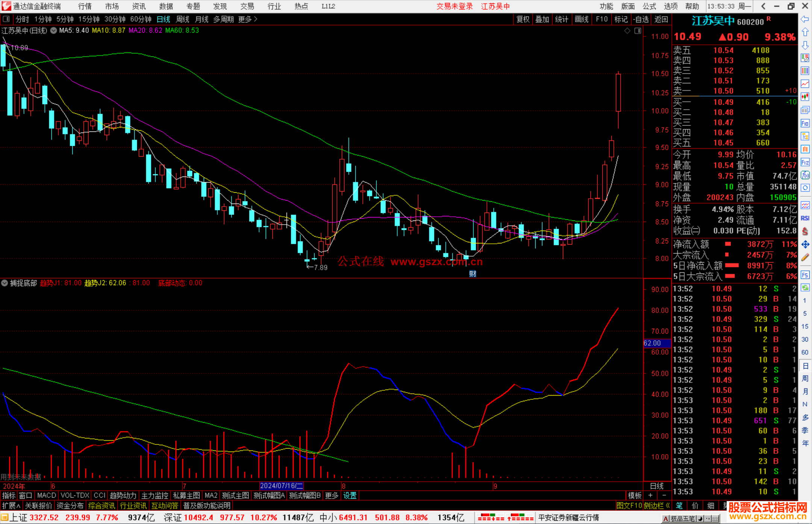The height and width of the screenshot is (524, 812).
Task: Click the minus button to remove subchart
Action: [664, 495]
